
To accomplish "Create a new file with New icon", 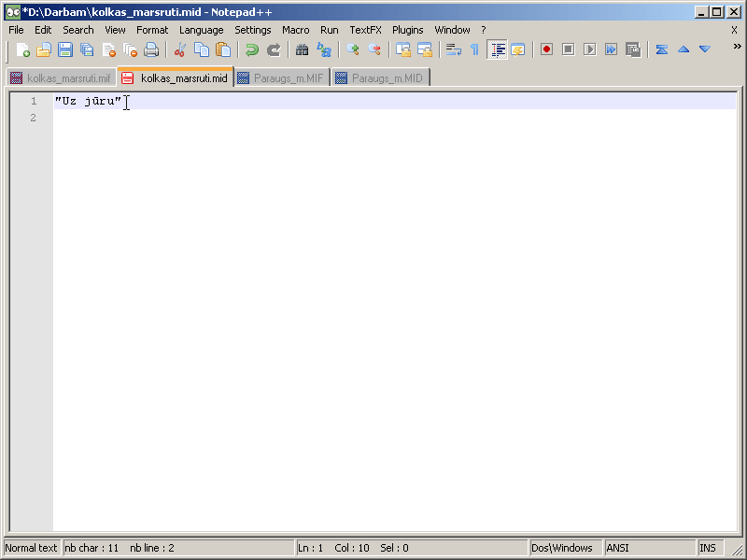I will click(x=22, y=49).
